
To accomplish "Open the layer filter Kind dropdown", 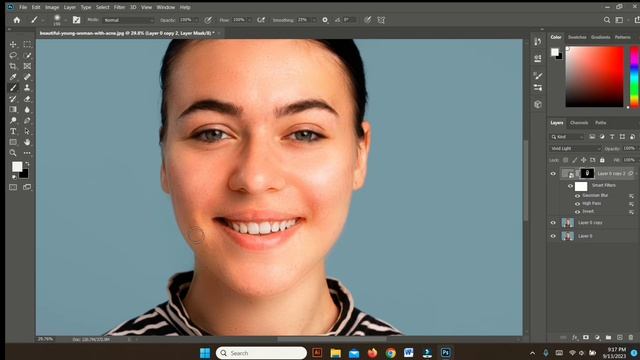I will tap(567, 137).
